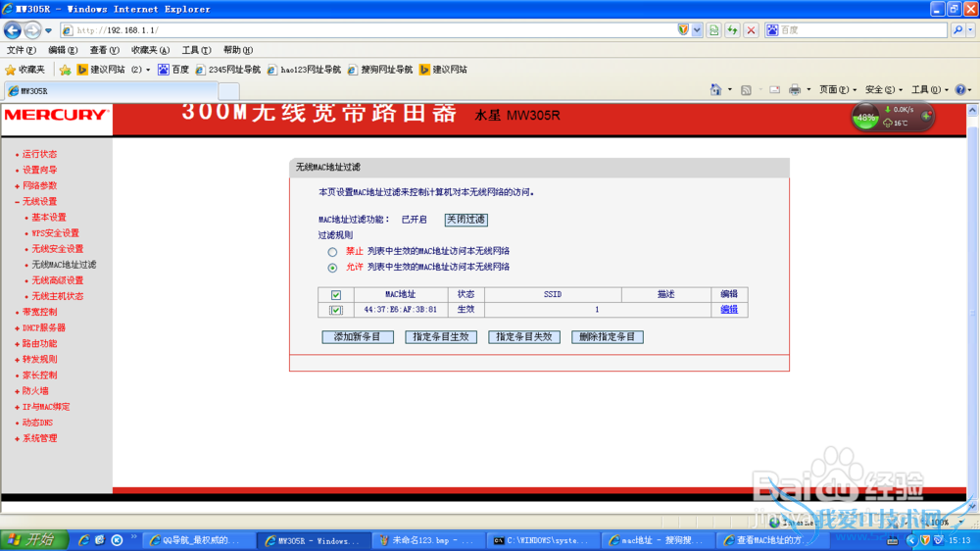
Task: Open the 2345网址导航 favorites link
Action: [227, 70]
